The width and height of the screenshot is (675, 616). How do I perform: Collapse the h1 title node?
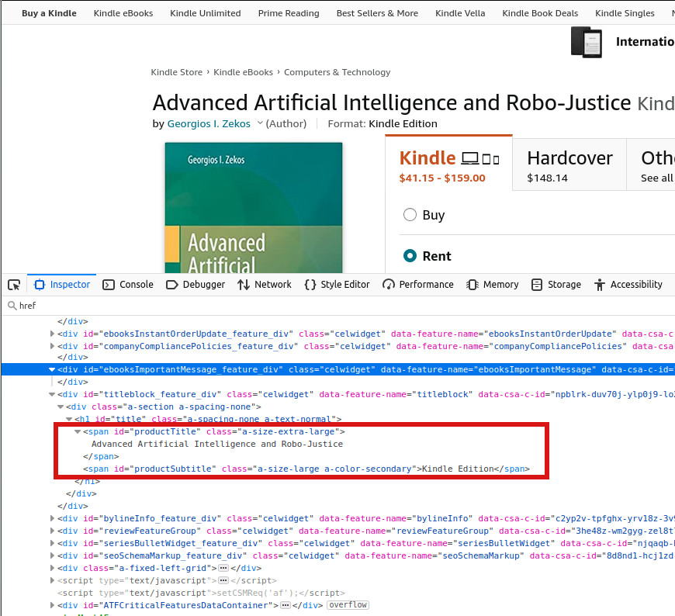pos(69,419)
